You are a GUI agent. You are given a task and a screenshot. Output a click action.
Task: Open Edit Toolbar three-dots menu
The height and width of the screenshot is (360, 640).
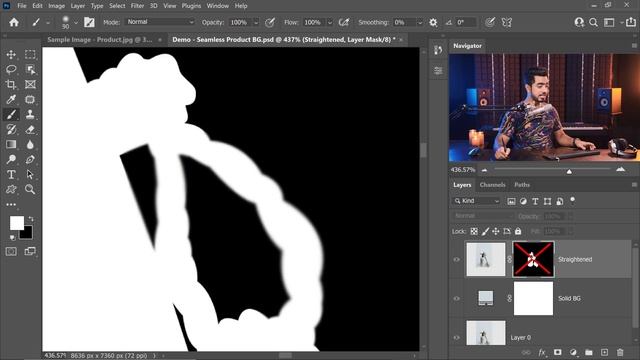[11, 204]
